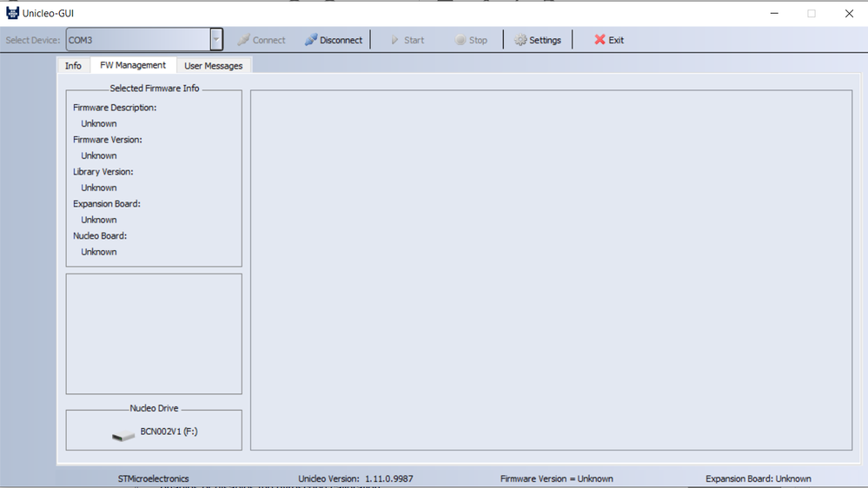
Task: Switch to the Info tab
Action: click(x=73, y=66)
